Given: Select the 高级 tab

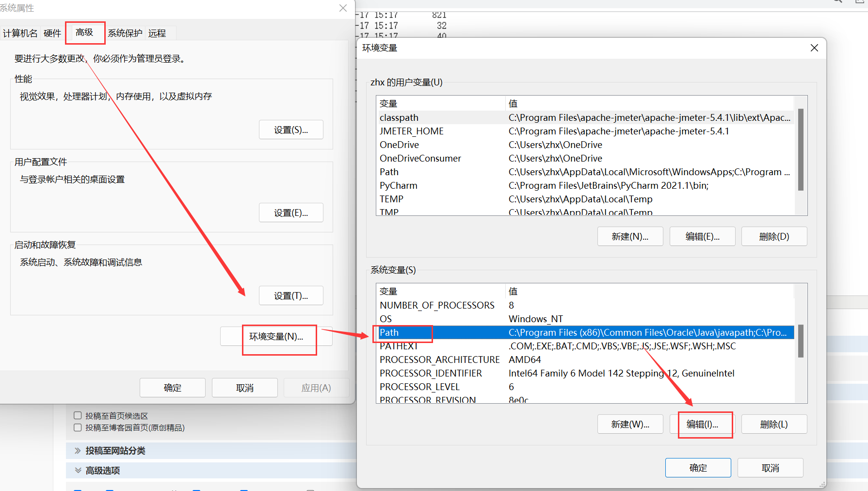Looking at the screenshot, I should click(84, 32).
